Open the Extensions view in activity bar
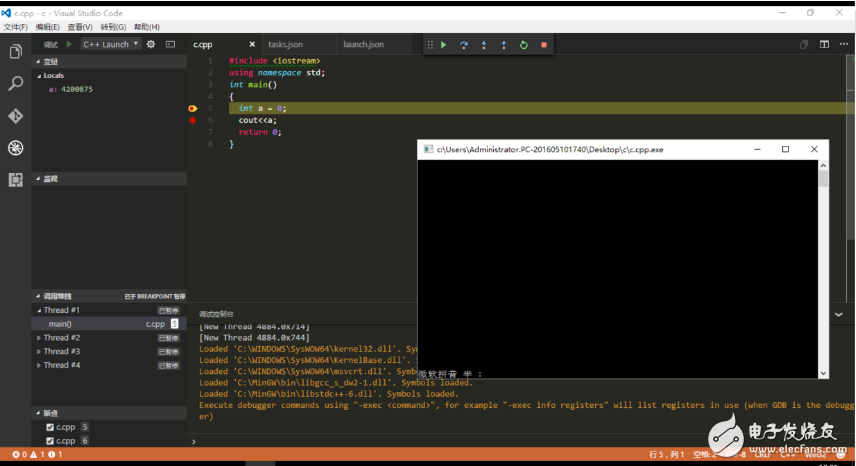The width and height of the screenshot is (856, 466). click(15, 180)
